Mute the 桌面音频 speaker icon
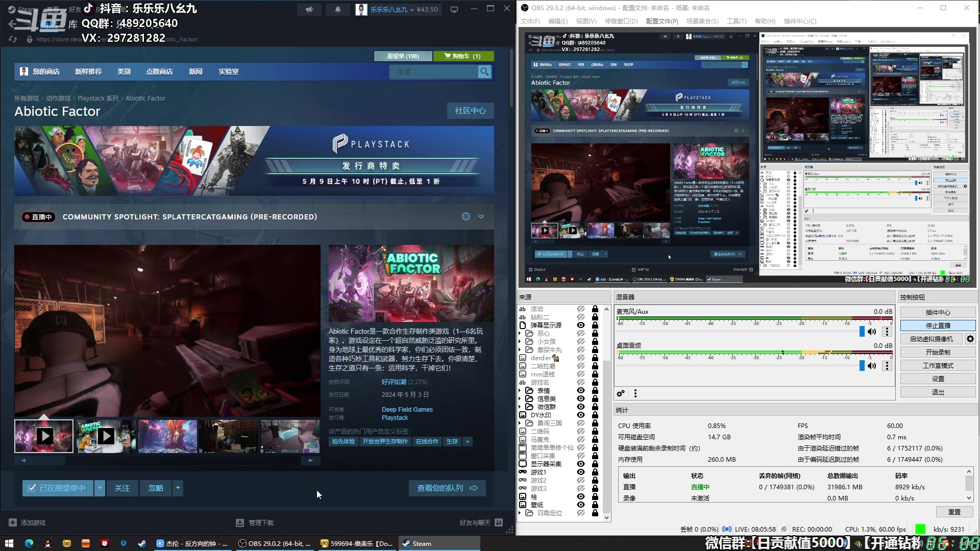 (872, 366)
